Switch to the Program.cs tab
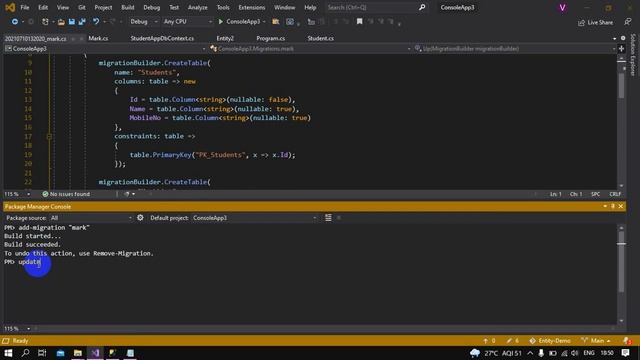 tap(271, 38)
